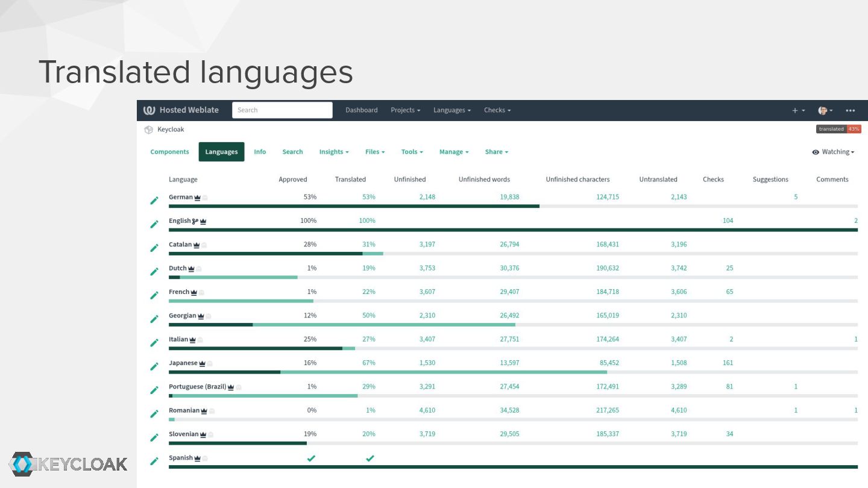Open the three-dots more menu
This screenshot has width=868, height=488.
850,110
